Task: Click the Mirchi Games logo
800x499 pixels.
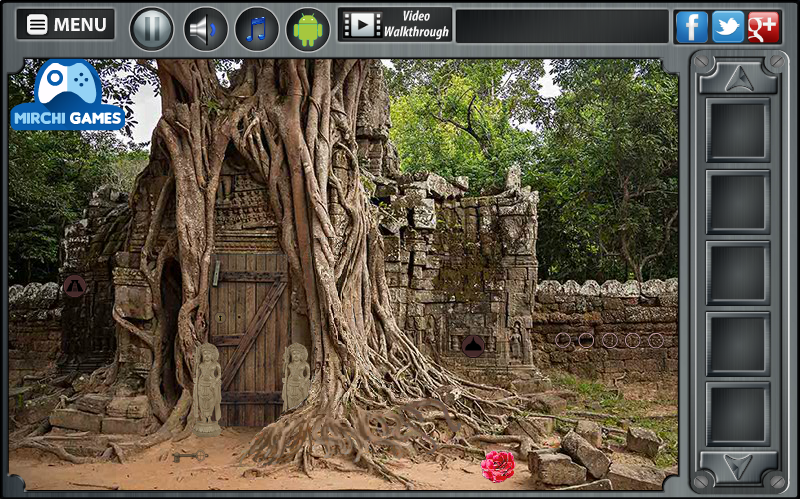Action: [x=68, y=95]
